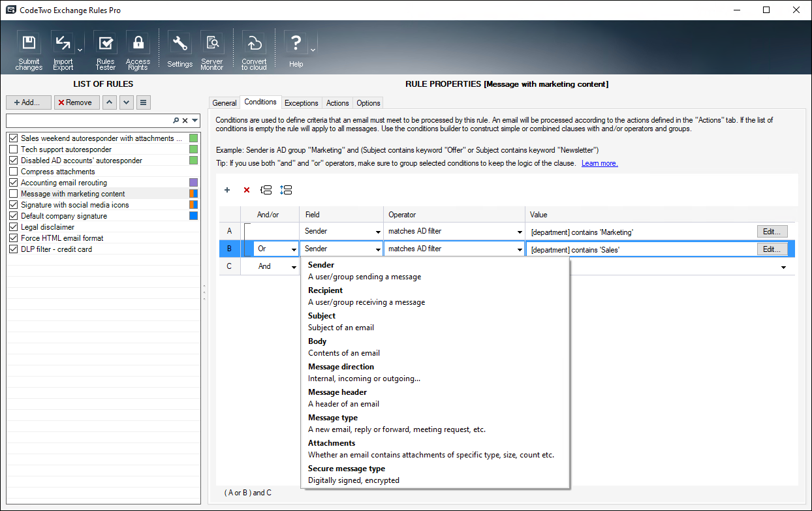Open the Operator dropdown in row B
The width and height of the screenshot is (812, 511).
[520, 249]
